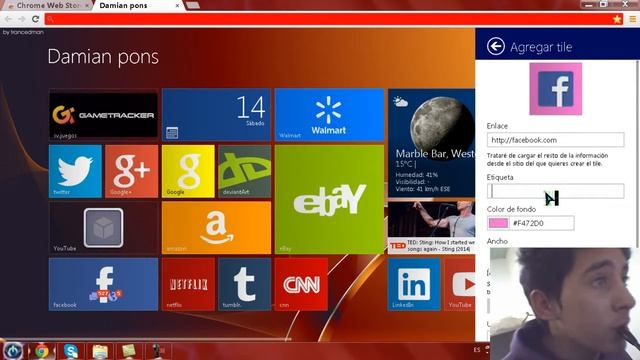640x360 pixels.
Task: Open a new browser tab
Action: (192, 5)
